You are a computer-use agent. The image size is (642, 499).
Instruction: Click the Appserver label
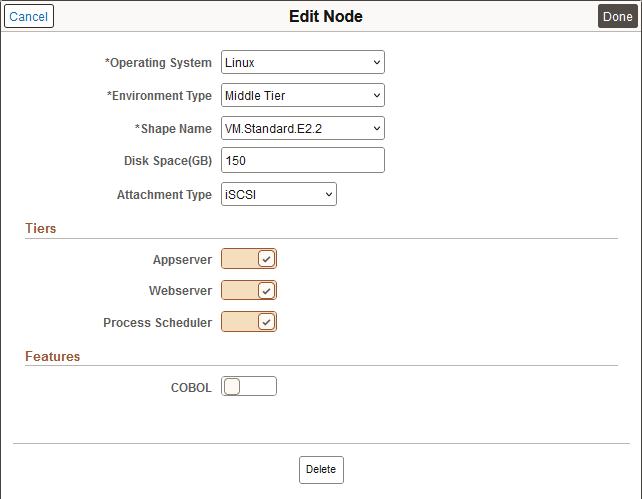(x=182, y=260)
